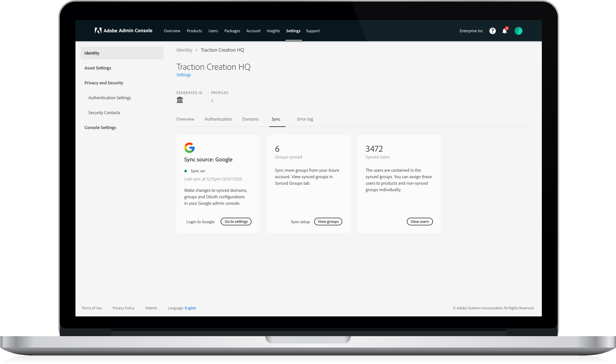Switch to the directory Overview tab
Viewport: 616px width, 364px height.
coord(185,119)
